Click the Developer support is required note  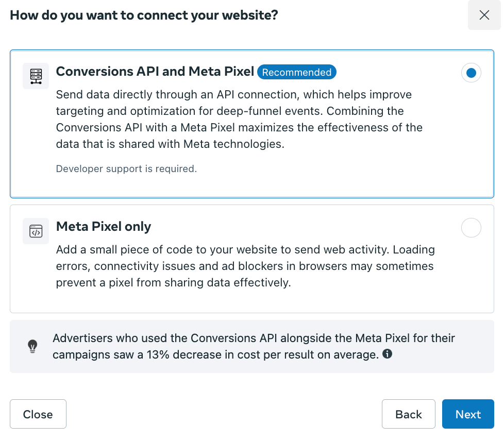[126, 169]
